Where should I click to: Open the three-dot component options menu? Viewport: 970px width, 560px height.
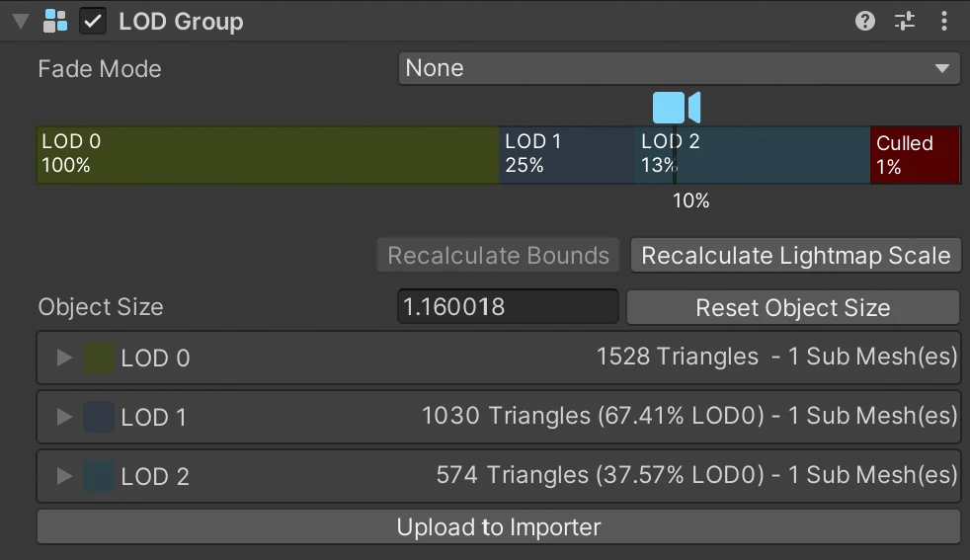point(944,21)
